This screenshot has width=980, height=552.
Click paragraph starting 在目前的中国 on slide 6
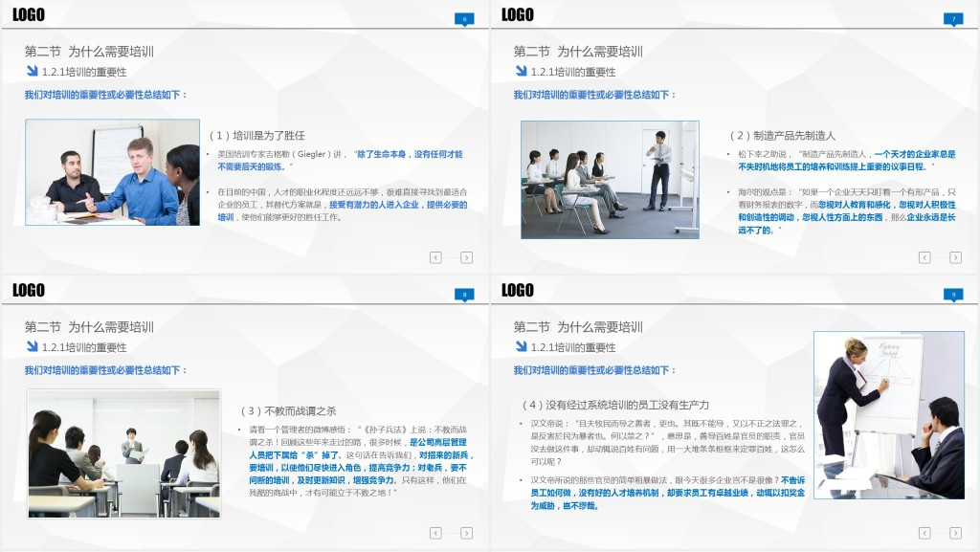(343, 205)
